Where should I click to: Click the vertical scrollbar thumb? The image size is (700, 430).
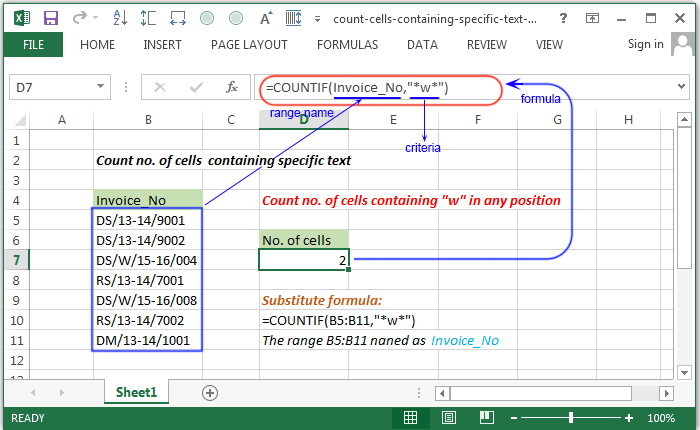(x=684, y=198)
